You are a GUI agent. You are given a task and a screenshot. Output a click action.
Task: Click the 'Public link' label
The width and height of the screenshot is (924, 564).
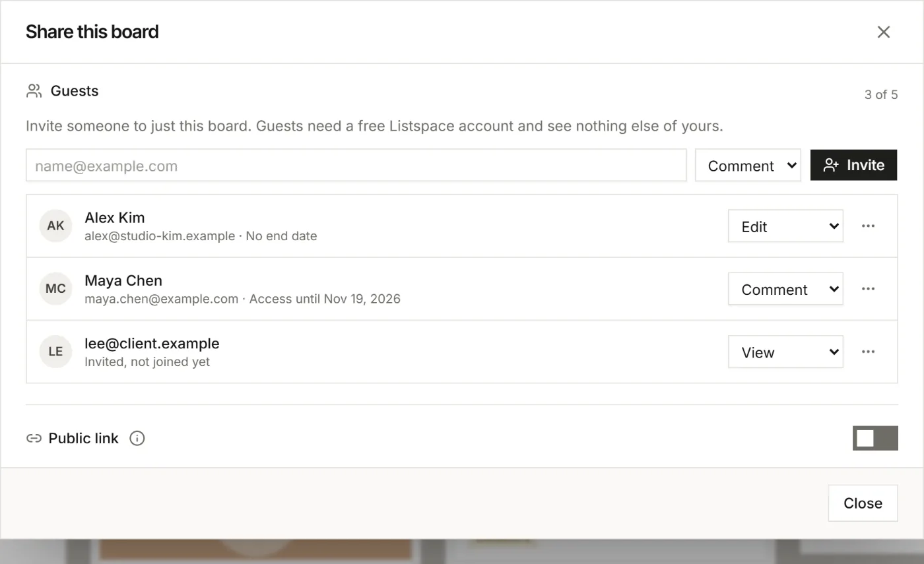pyautogui.click(x=83, y=439)
